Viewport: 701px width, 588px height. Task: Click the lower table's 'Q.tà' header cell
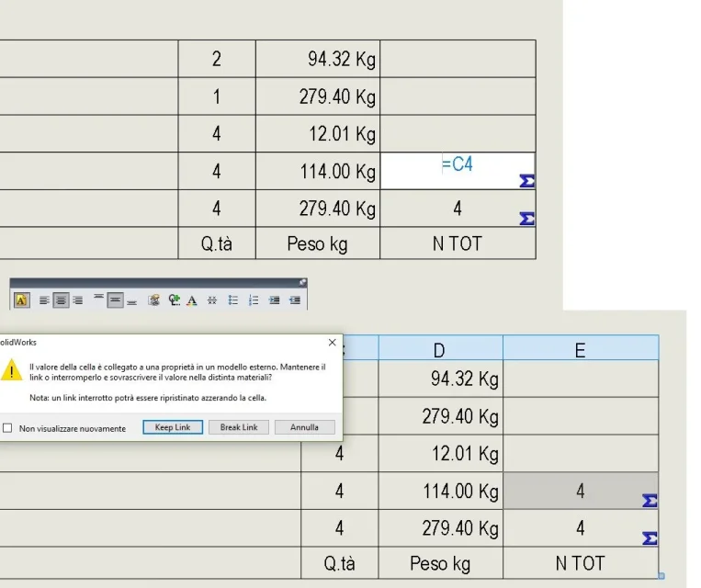[340, 563]
